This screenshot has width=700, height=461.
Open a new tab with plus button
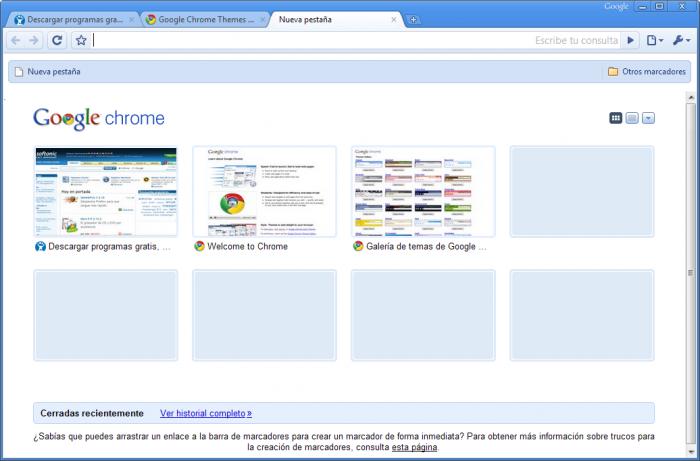tap(413, 20)
